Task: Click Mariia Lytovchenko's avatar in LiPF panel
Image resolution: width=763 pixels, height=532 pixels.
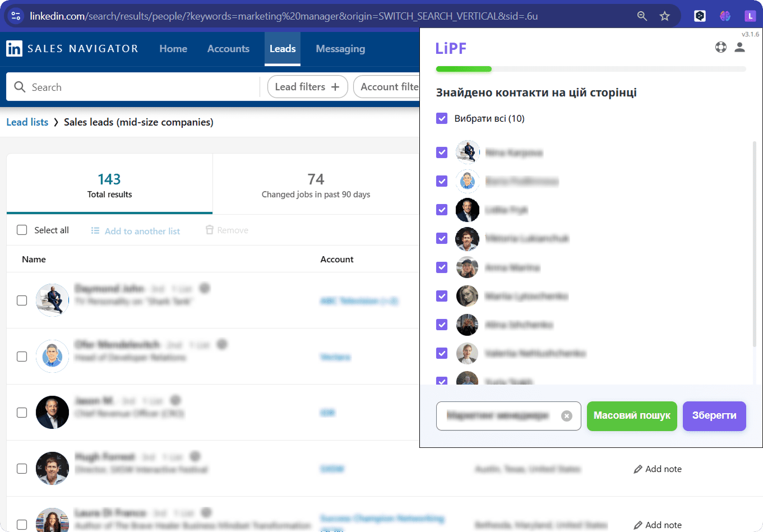Action: (x=467, y=295)
